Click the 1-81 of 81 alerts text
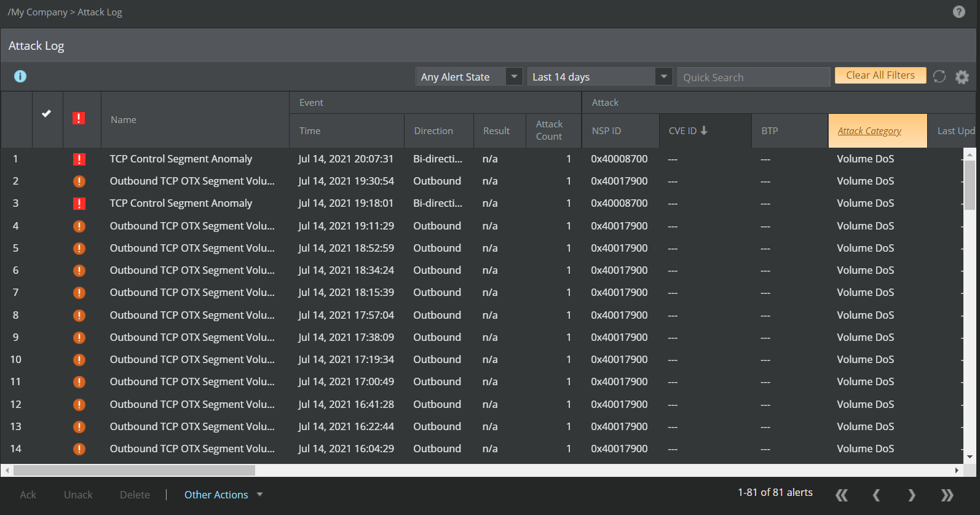This screenshot has height=515, width=980. [775, 492]
